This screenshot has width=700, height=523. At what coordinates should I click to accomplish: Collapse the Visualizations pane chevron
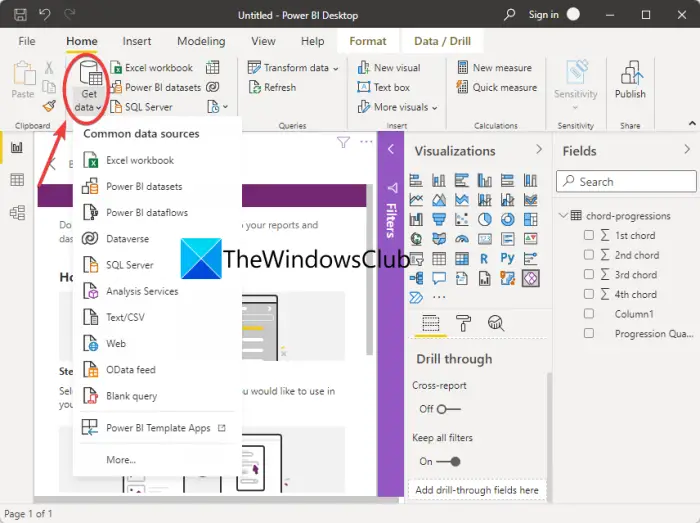click(539, 149)
